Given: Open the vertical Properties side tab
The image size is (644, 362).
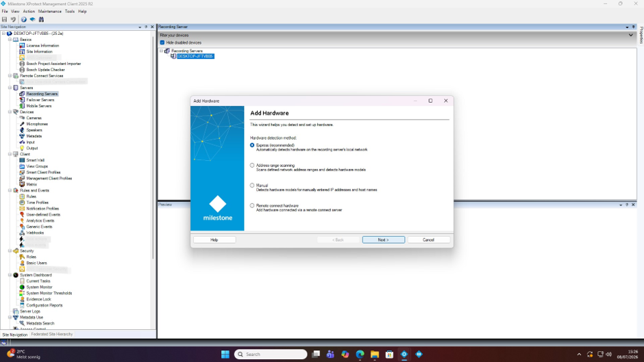Looking at the screenshot, I should tap(641, 36).
